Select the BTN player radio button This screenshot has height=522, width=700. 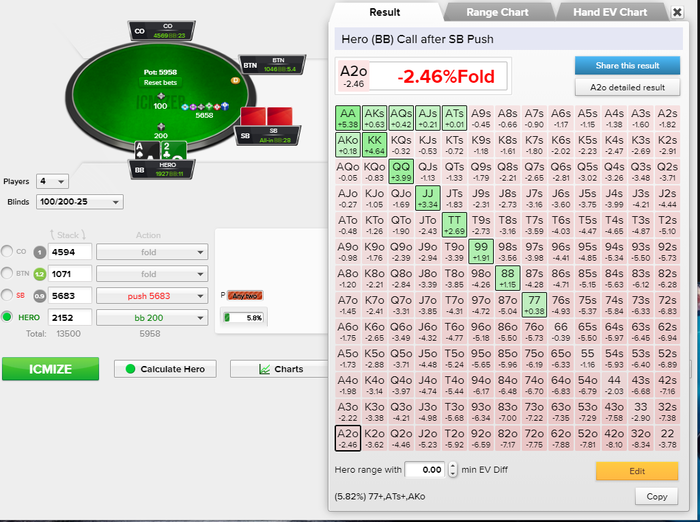pos(7,273)
